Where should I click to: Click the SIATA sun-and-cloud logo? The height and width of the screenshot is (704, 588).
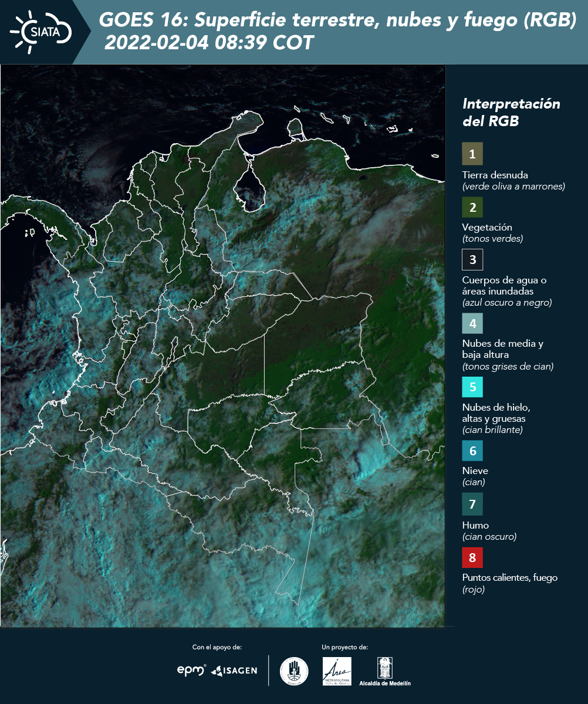[41, 32]
